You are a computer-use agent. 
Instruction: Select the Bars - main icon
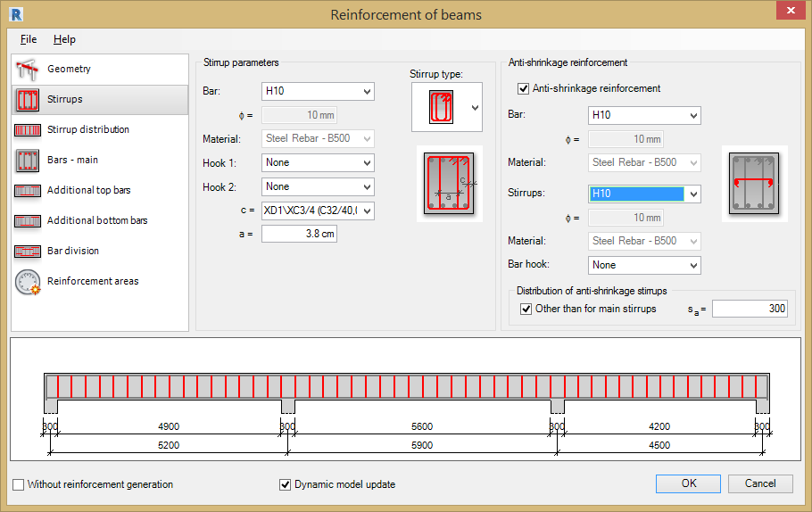click(x=28, y=161)
